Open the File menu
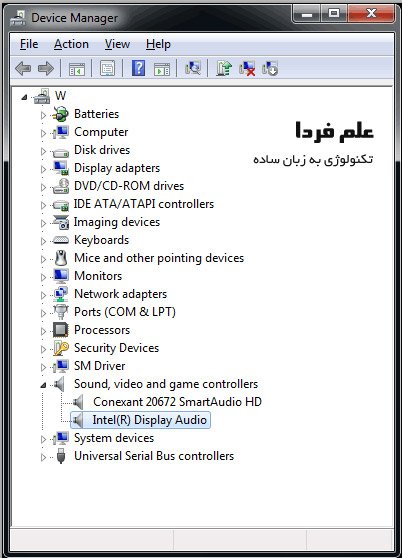This screenshot has width=402, height=558. (29, 44)
